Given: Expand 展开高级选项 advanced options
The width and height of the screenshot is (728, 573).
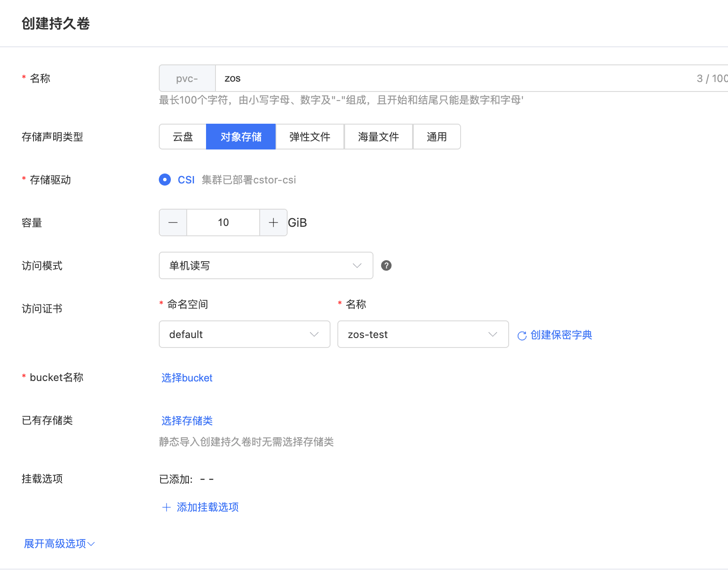Looking at the screenshot, I should click(x=59, y=544).
